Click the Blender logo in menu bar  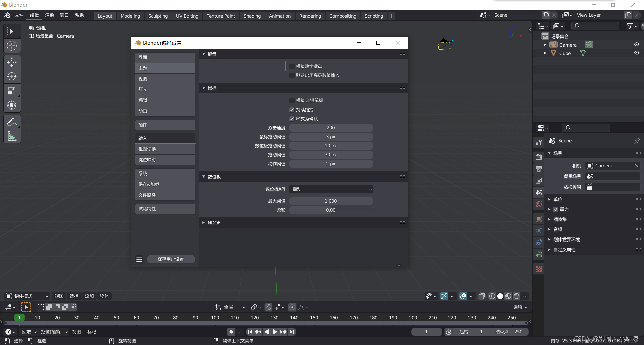pos(7,15)
